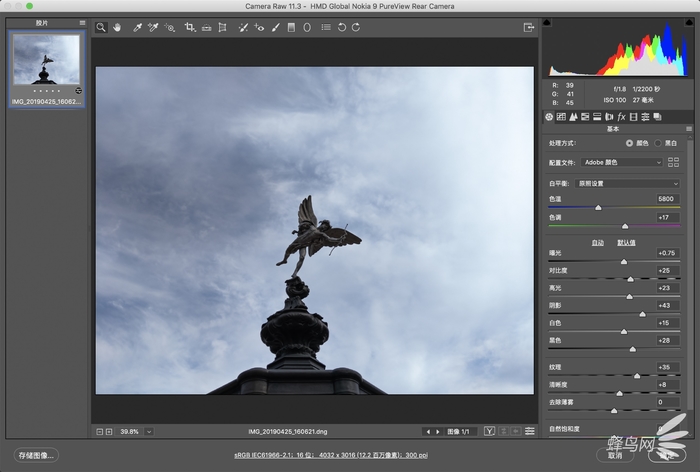This screenshot has width=700, height=472.
Task: Click the 存储图像 (Save Image) button
Action: tap(38, 455)
